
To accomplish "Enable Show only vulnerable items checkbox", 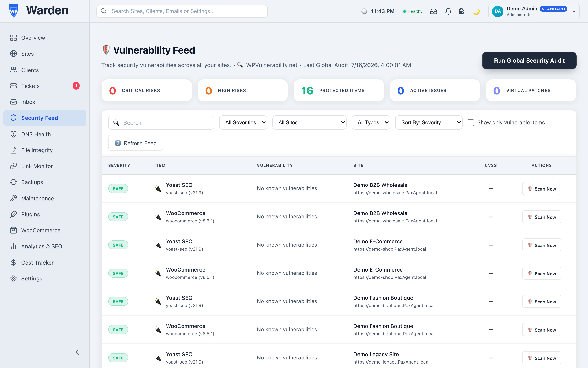I will pos(471,123).
